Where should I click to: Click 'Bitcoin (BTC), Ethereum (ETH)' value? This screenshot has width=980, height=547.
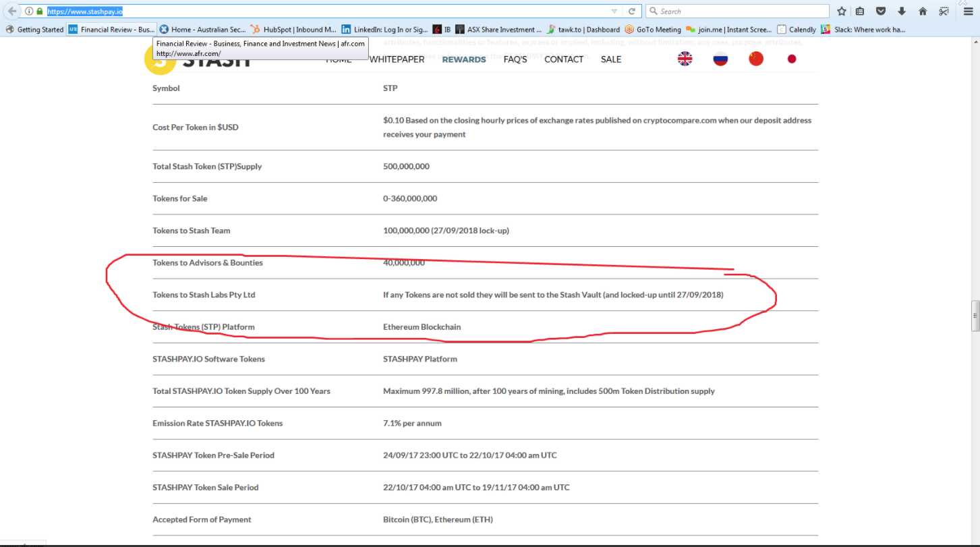click(x=438, y=520)
